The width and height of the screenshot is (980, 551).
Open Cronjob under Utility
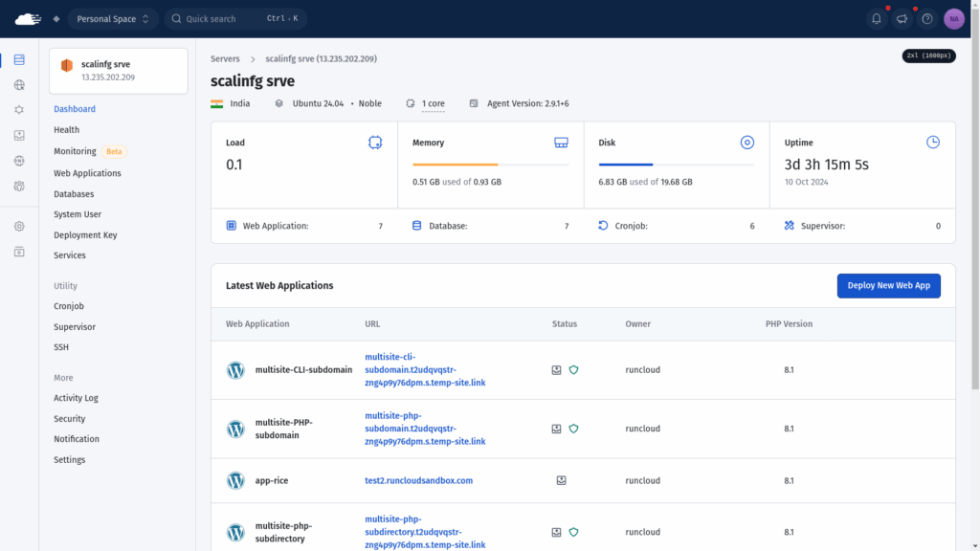69,306
